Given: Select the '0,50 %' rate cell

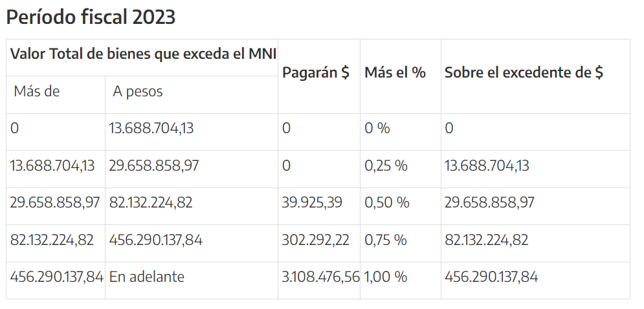Looking at the screenshot, I should coord(386,203).
